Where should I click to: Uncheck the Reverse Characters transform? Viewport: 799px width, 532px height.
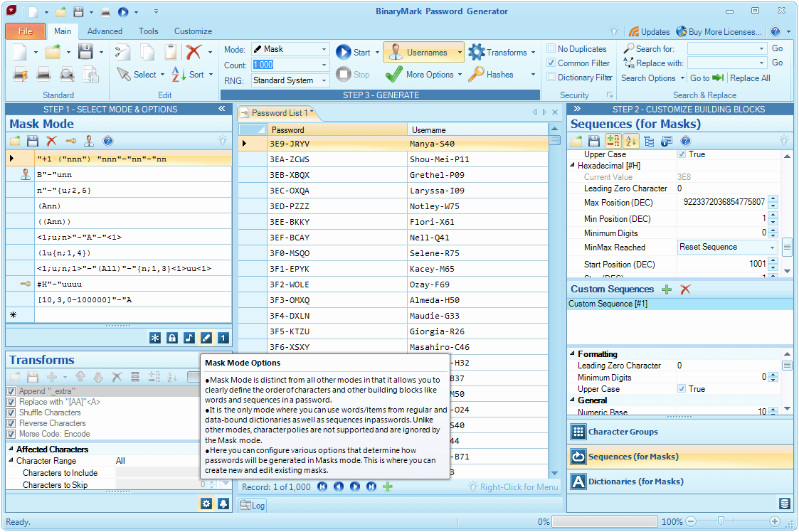pyautogui.click(x=11, y=423)
